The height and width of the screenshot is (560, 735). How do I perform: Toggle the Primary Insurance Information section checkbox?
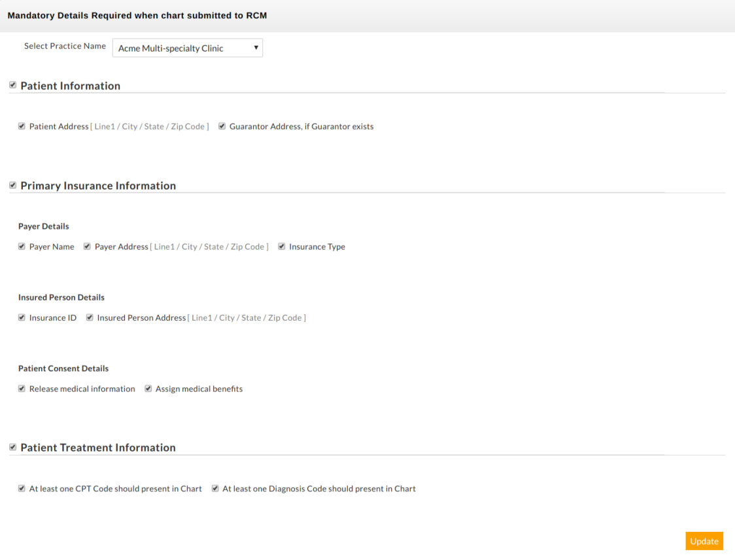point(12,185)
